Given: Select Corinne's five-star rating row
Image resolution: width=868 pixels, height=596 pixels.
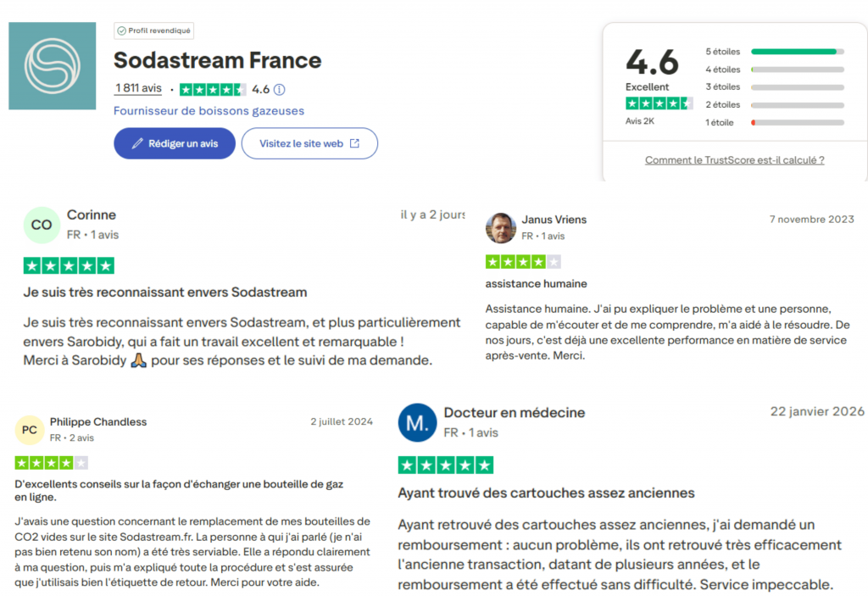Looking at the screenshot, I should coord(69,265).
